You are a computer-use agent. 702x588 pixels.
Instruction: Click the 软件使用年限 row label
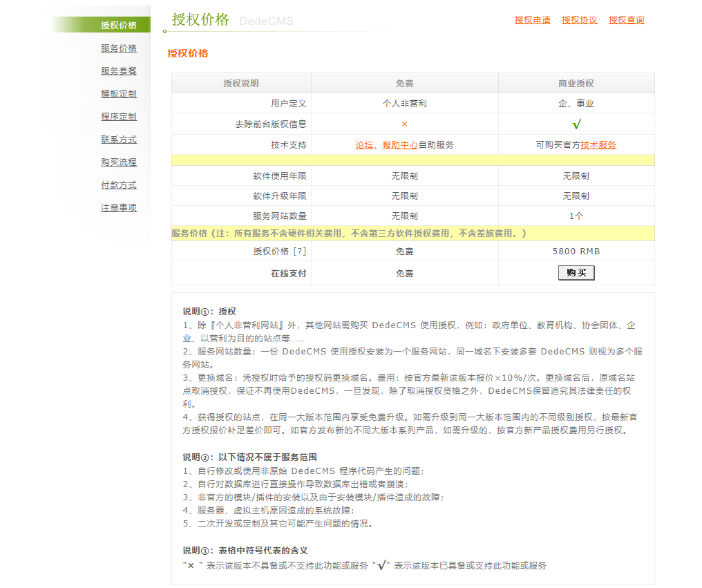[x=280, y=176]
